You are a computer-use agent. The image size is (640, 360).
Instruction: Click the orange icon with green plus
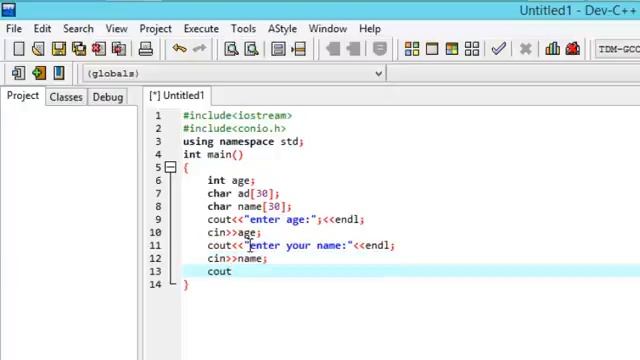[39, 73]
